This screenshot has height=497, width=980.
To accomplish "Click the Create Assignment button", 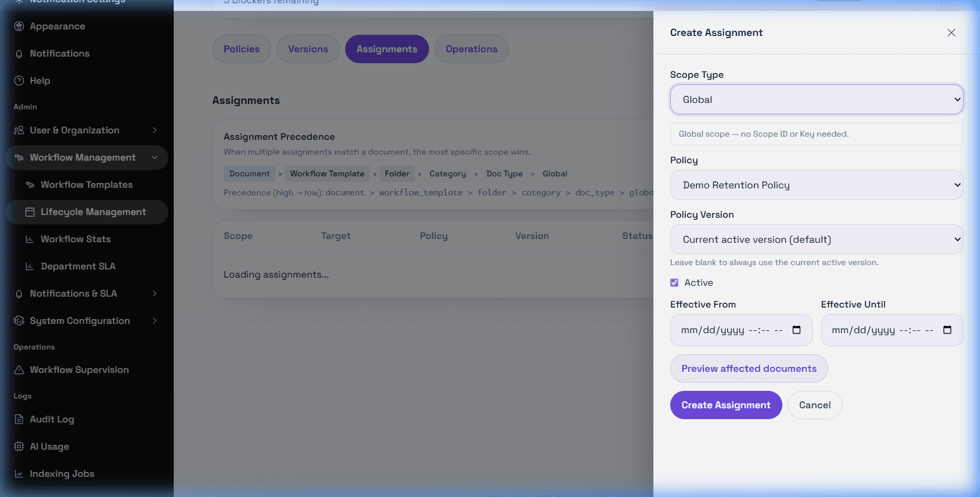I will pos(726,405).
